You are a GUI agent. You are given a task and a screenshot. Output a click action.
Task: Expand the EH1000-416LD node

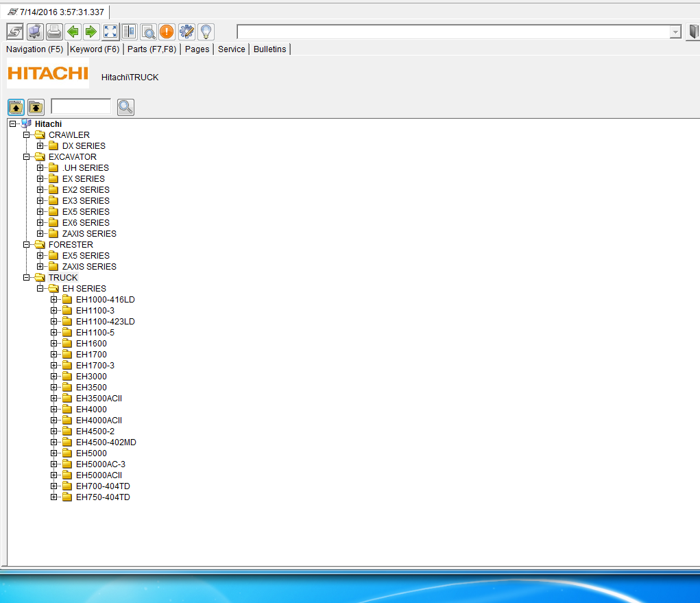(54, 300)
